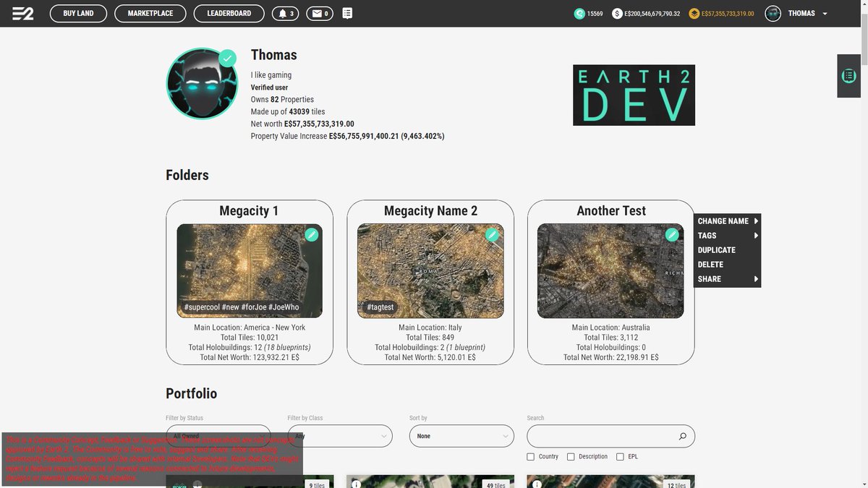The image size is (868, 488).
Task: Select TAGS in the folder context menu
Action: 707,236
